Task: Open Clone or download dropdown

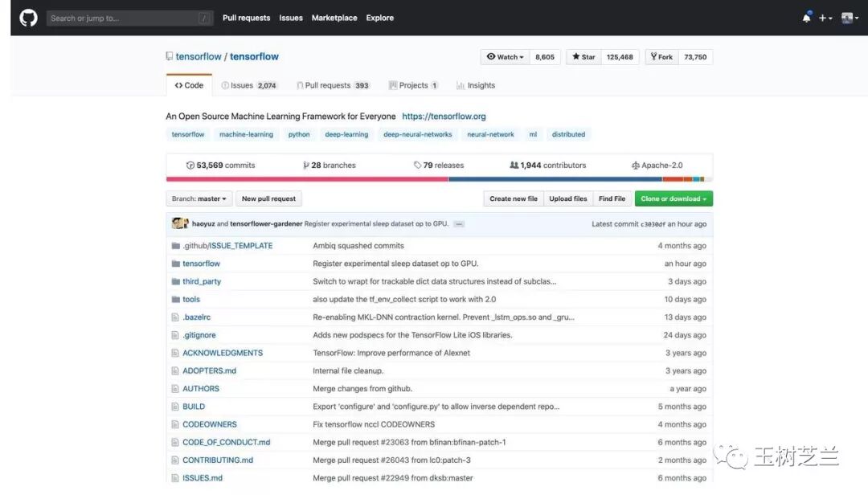Action: point(674,198)
